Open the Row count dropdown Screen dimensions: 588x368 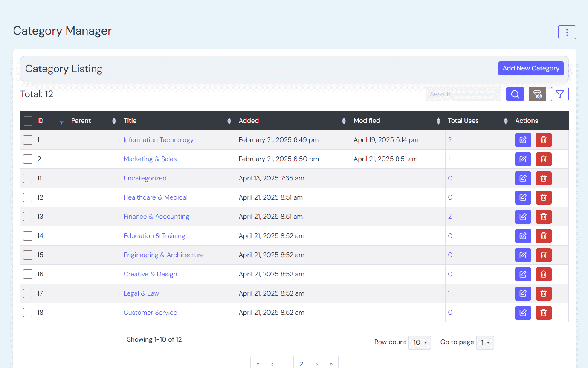coord(420,342)
